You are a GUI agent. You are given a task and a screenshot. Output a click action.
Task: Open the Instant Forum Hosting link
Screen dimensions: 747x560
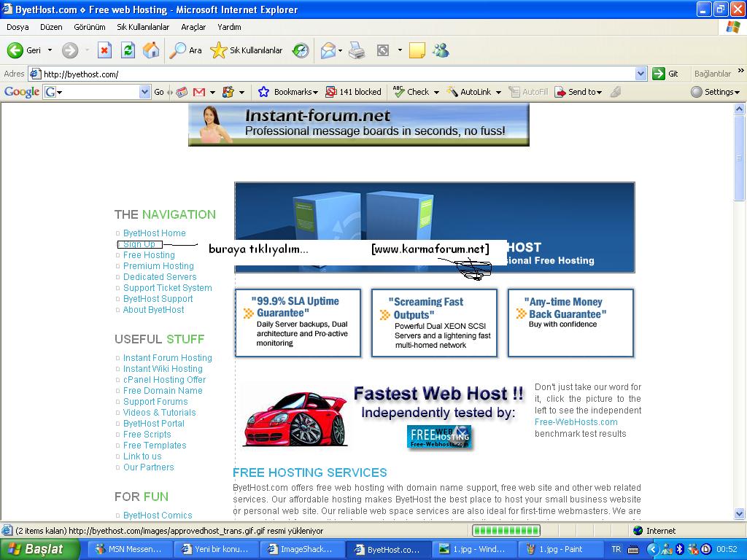click(x=168, y=357)
